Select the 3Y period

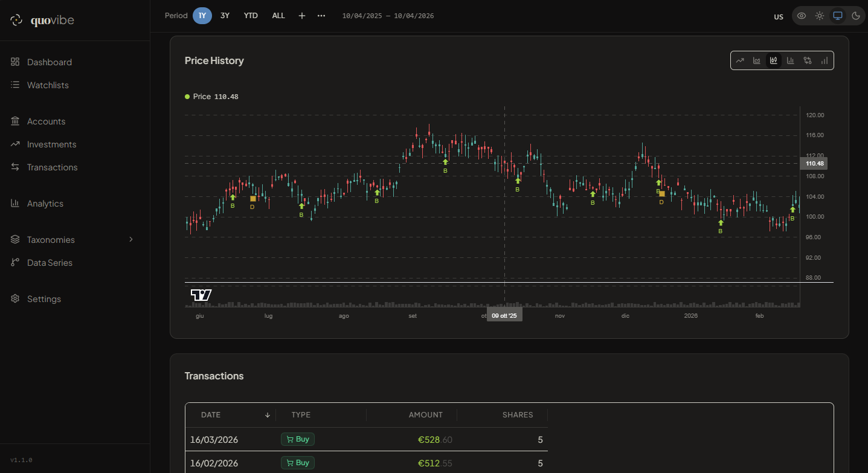coord(225,16)
